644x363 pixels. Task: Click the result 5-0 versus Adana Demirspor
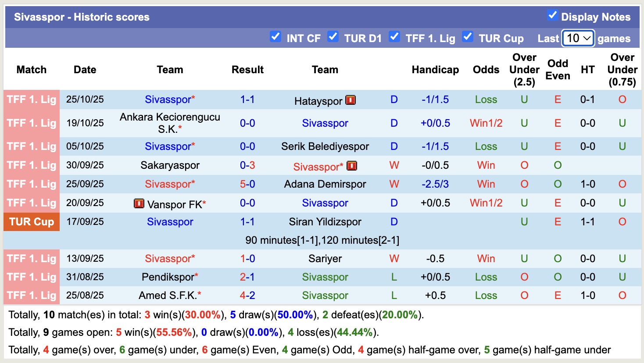247,184
